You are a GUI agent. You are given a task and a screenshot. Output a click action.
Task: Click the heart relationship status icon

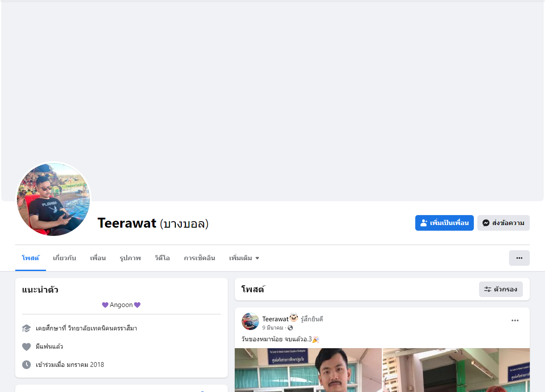pos(26,346)
